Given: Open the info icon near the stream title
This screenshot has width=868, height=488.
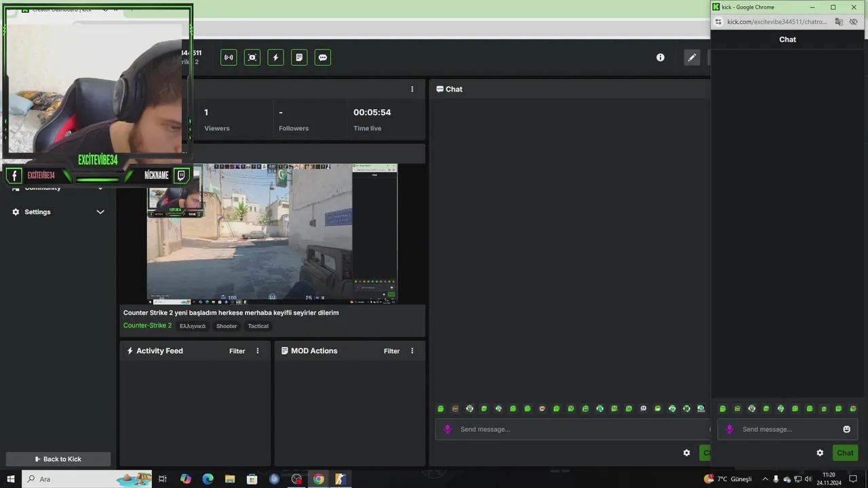Looking at the screenshot, I should pyautogui.click(x=660, y=57).
